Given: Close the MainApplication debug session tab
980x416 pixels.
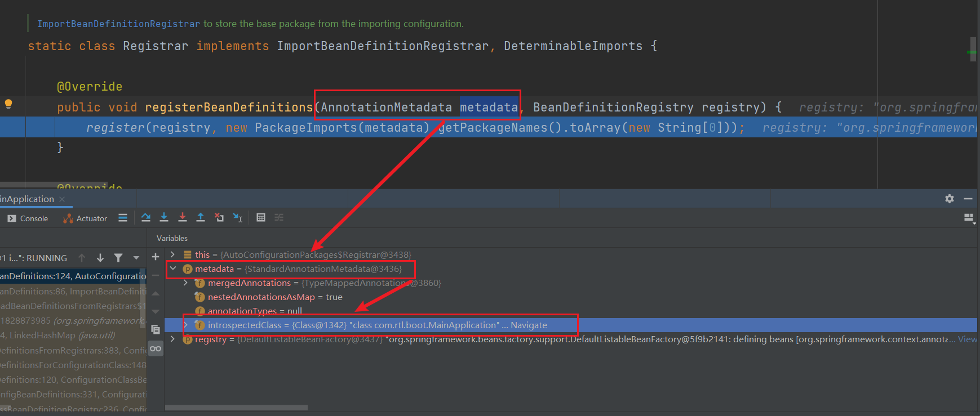Looking at the screenshot, I should pos(62,199).
